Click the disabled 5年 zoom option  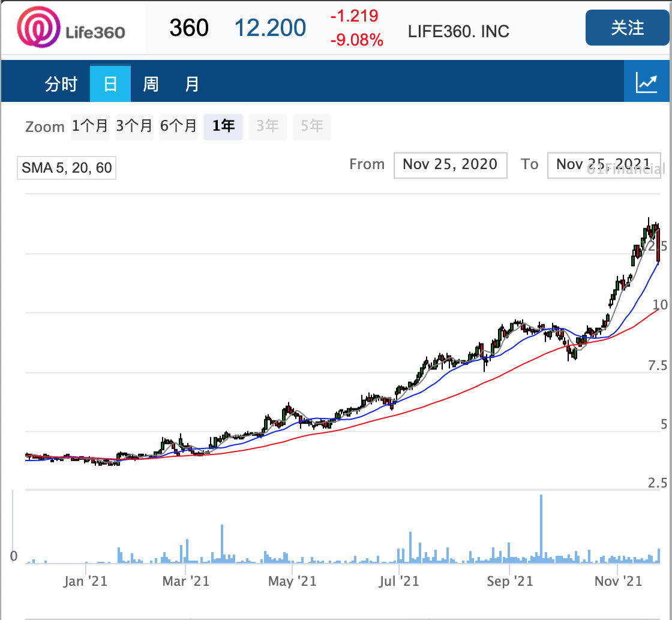(311, 127)
